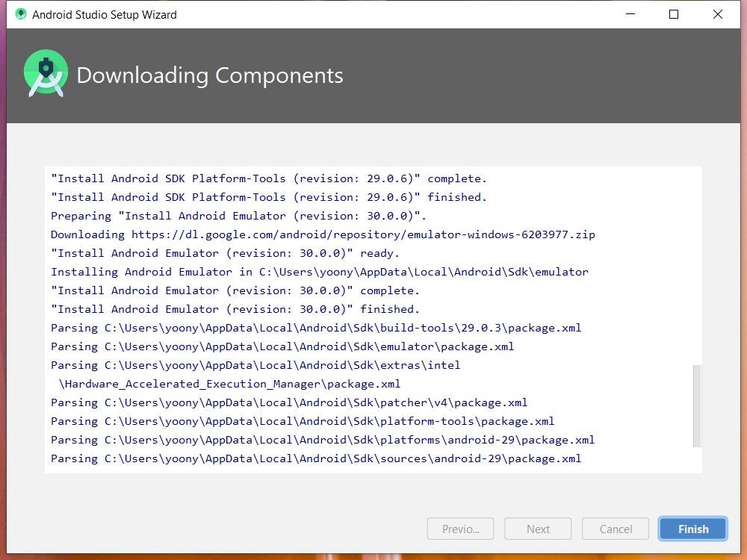Click the Emulator 'ready.' log line
This screenshot has height=560, width=747.
coord(226,253)
